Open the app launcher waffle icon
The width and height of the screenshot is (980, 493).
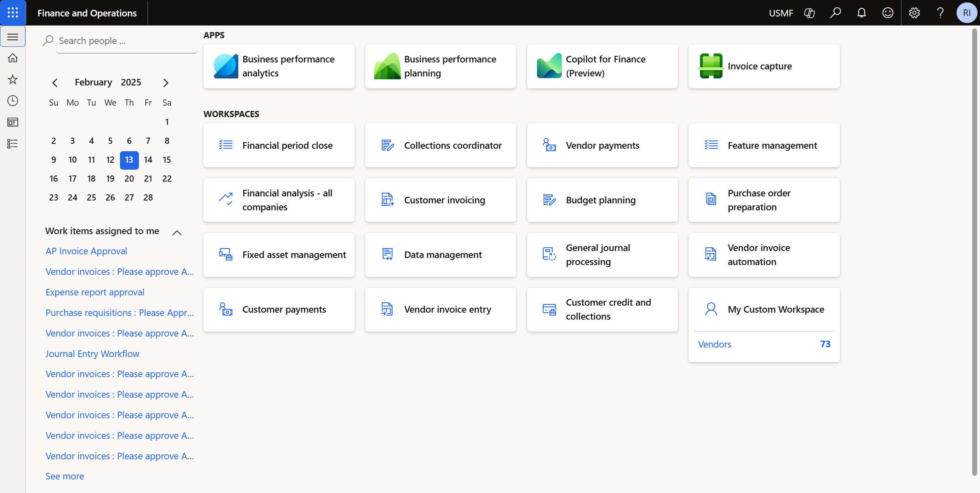[x=13, y=13]
